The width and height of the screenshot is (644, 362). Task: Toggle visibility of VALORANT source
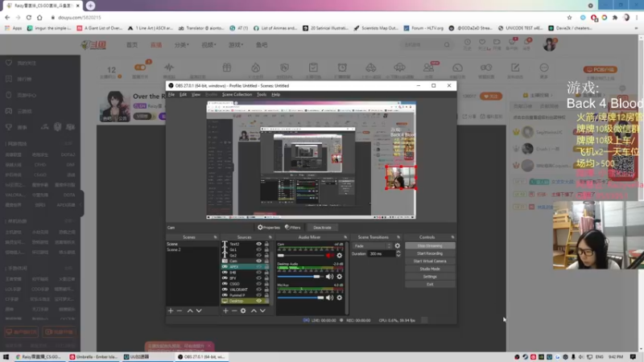pyautogui.click(x=258, y=290)
